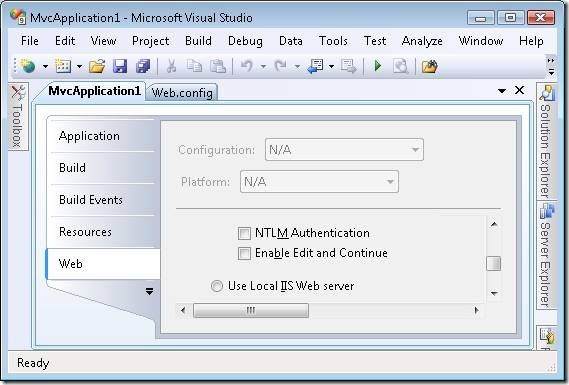Open the New Project dropdown arrow
The height and width of the screenshot is (385, 569).
pos(45,67)
